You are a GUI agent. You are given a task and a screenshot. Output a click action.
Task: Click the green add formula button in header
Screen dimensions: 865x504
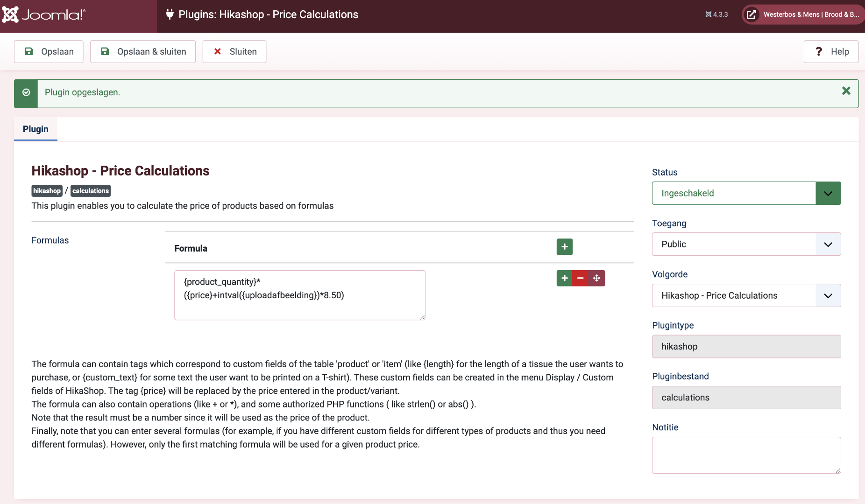click(x=564, y=247)
